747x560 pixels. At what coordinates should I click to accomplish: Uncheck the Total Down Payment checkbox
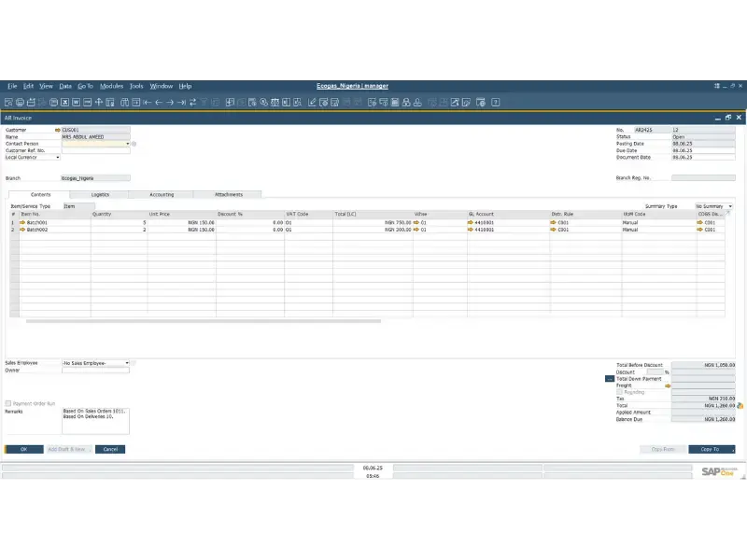[x=608, y=379]
